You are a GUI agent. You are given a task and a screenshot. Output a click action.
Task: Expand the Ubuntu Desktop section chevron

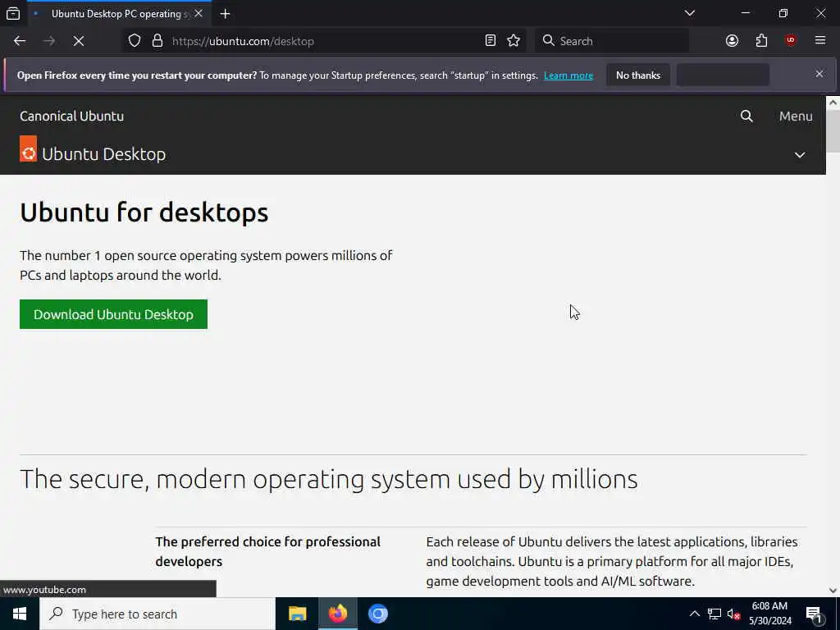[x=800, y=155]
